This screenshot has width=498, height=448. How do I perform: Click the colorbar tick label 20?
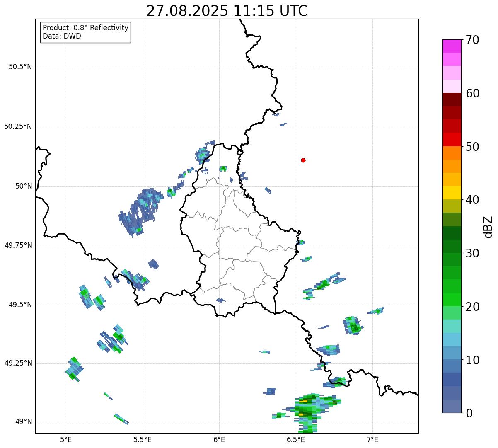(x=472, y=307)
